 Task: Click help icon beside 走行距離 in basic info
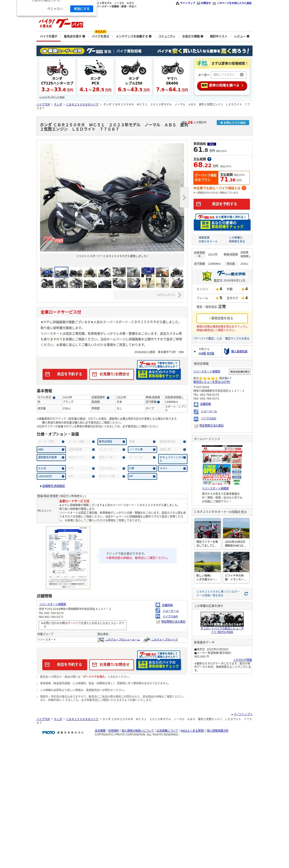coord(158,402)
